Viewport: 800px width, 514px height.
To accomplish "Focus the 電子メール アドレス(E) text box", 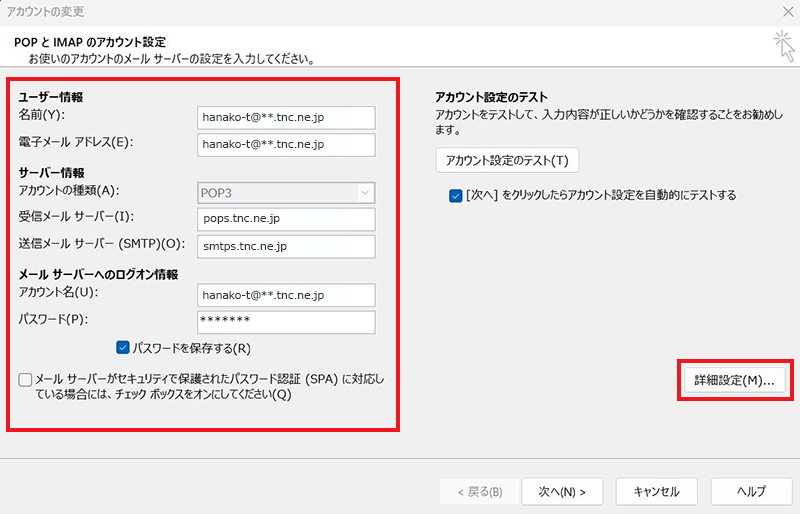I will click(287, 145).
